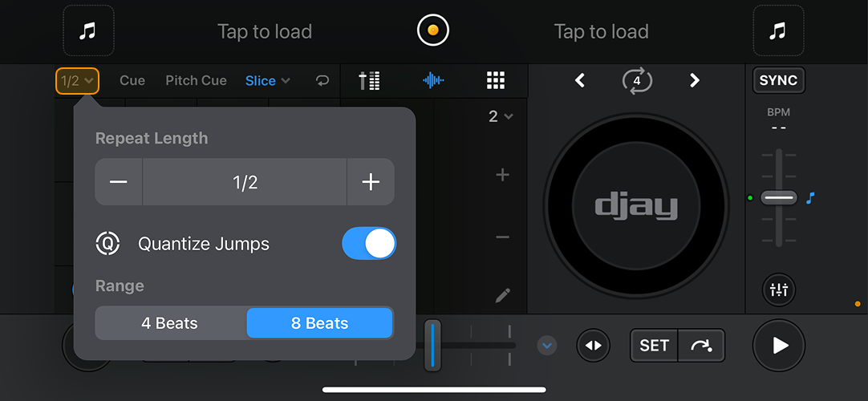Open the left deck music library icon
This screenshot has height=401, width=868.
pyautogui.click(x=88, y=31)
